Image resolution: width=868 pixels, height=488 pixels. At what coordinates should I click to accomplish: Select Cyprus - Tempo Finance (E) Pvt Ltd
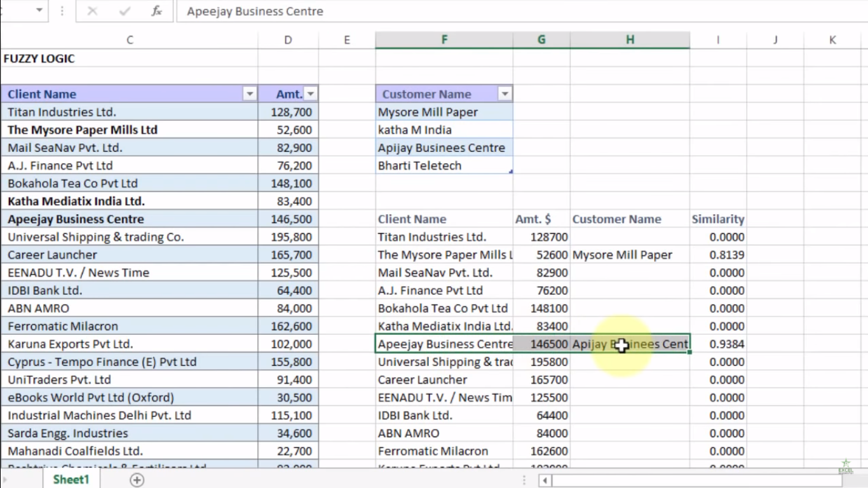[x=130, y=362]
